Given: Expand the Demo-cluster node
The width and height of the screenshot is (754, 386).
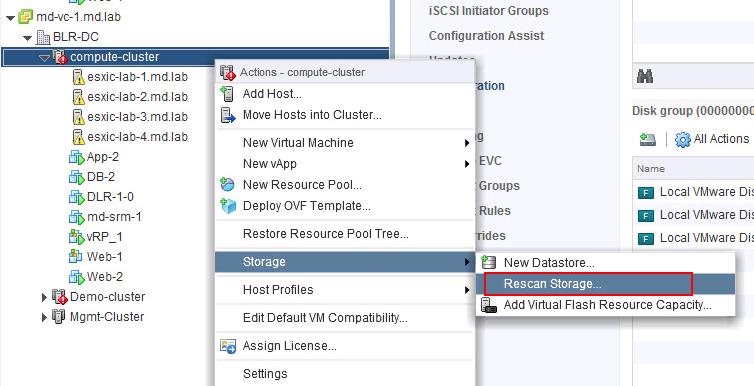Looking at the screenshot, I should click(x=44, y=298).
